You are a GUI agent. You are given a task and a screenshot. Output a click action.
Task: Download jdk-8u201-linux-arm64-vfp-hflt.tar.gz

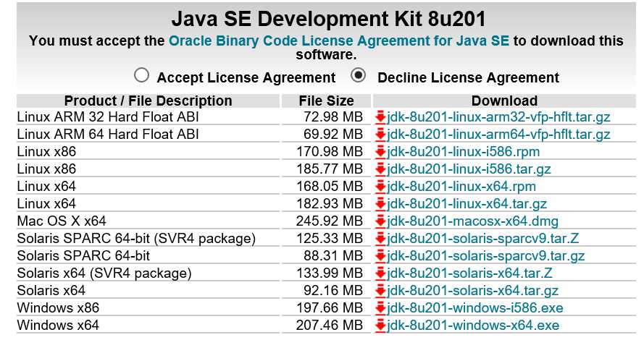point(498,135)
